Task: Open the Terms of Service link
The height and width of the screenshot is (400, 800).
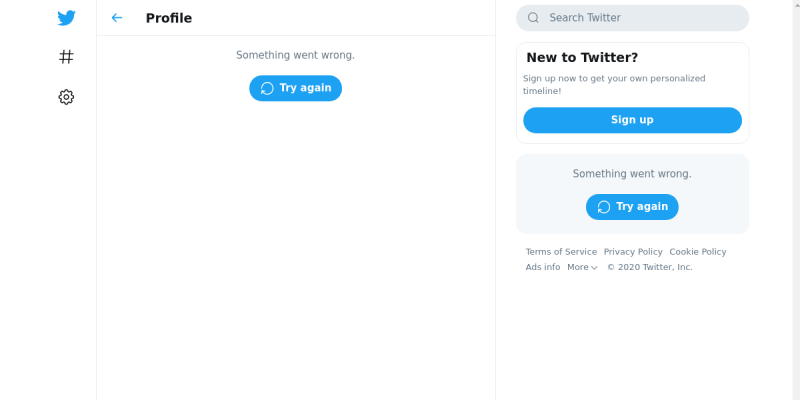Action: (x=561, y=252)
